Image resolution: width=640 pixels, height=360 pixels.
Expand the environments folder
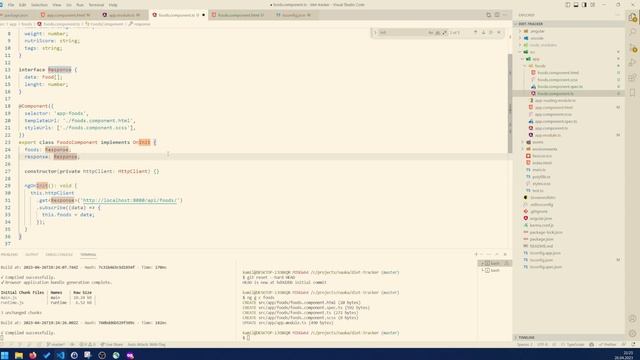[x=569, y=149]
